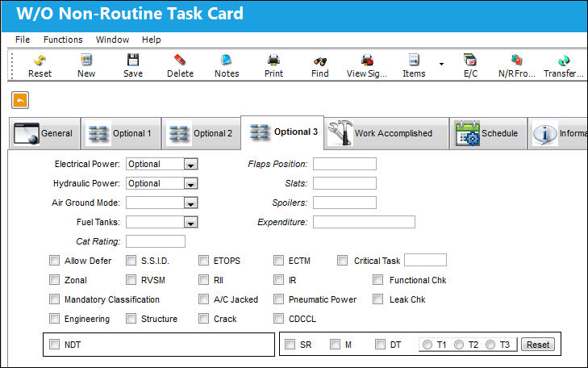Open the File menu

point(23,40)
